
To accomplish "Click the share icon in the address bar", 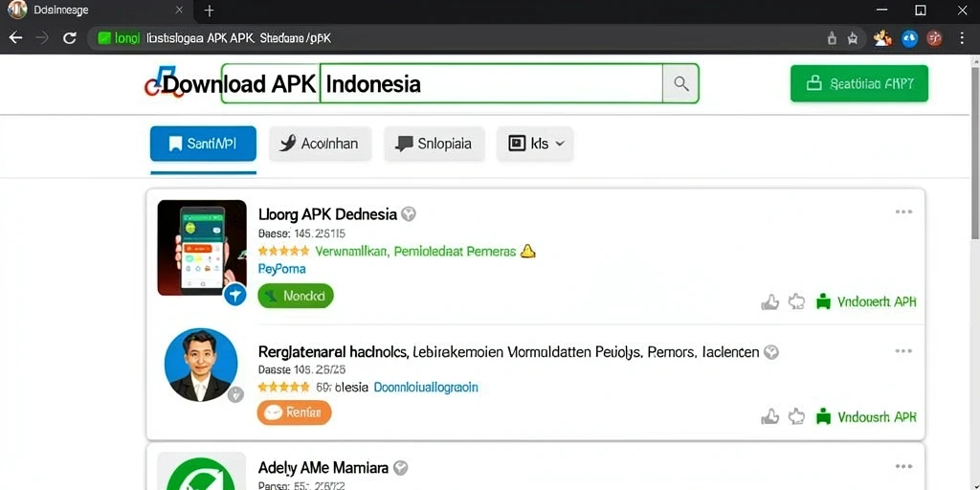I will [832, 38].
